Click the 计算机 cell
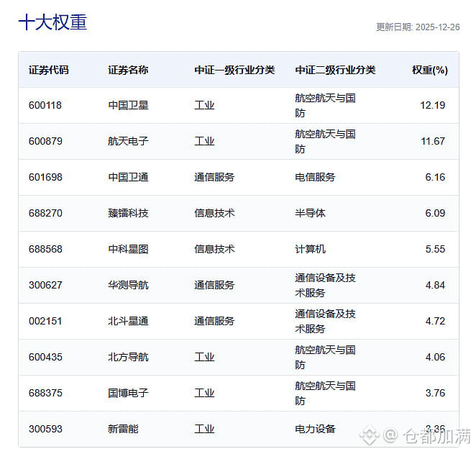The width and height of the screenshot is (476, 454). pos(310,250)
